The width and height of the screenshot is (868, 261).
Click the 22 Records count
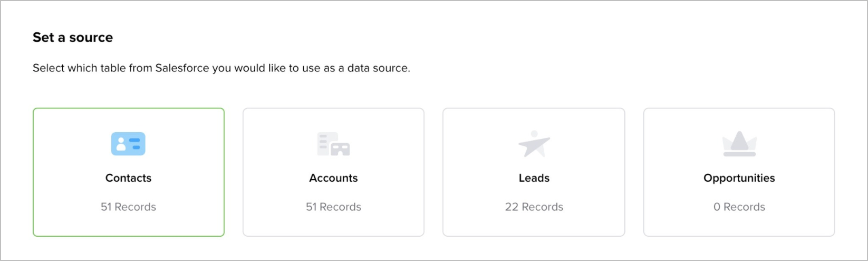click(x=534, y=207)
